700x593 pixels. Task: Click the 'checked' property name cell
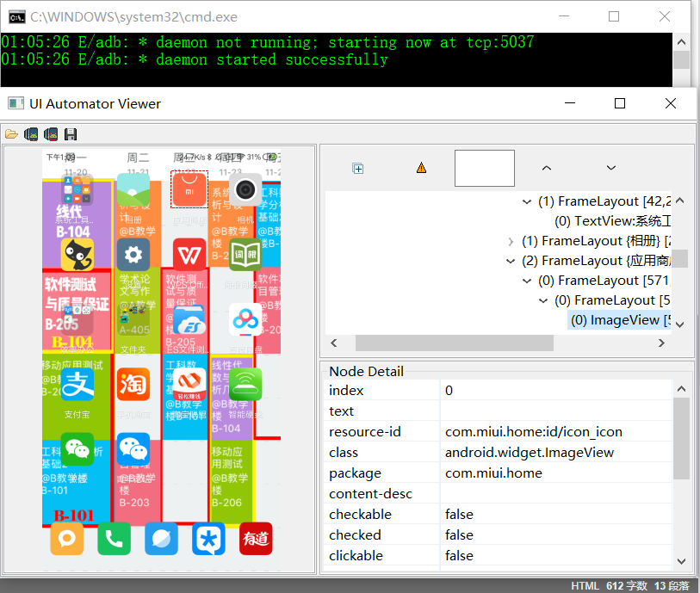tap(382, 535)
